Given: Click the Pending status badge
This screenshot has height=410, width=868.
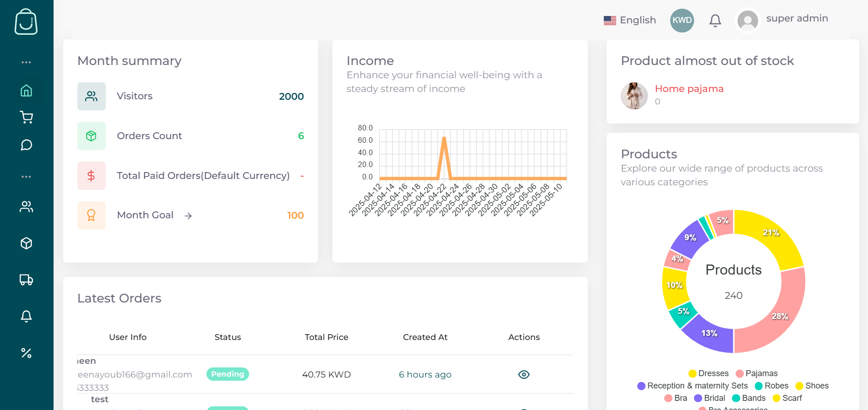Looking at the screenshot, I should point(228,374).
